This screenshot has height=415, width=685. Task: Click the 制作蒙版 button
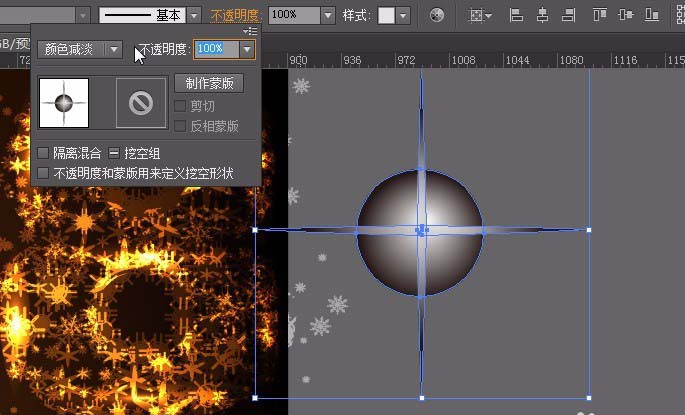(x=209, y=83)
